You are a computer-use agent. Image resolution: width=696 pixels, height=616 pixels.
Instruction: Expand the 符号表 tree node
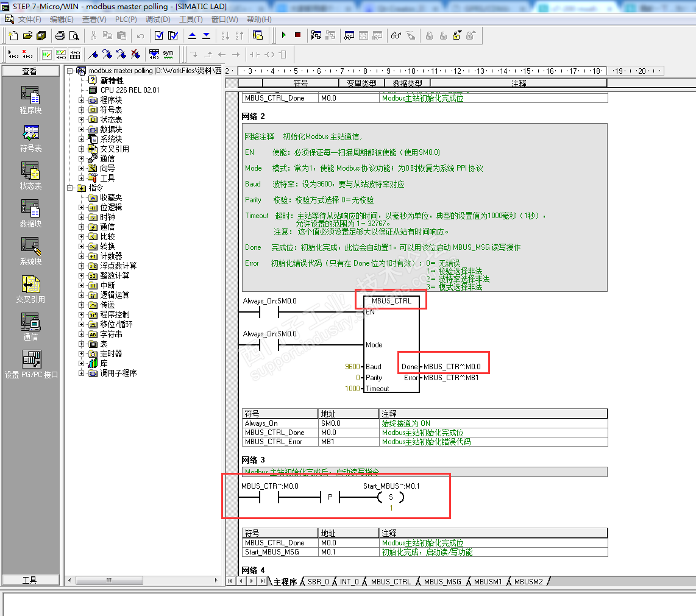coord(81,110)
